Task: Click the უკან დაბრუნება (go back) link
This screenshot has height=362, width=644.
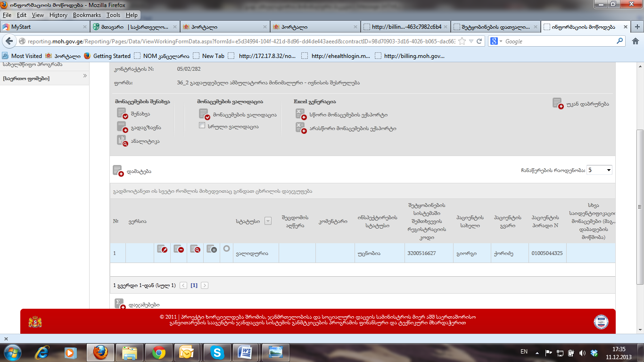Action: 580,104
